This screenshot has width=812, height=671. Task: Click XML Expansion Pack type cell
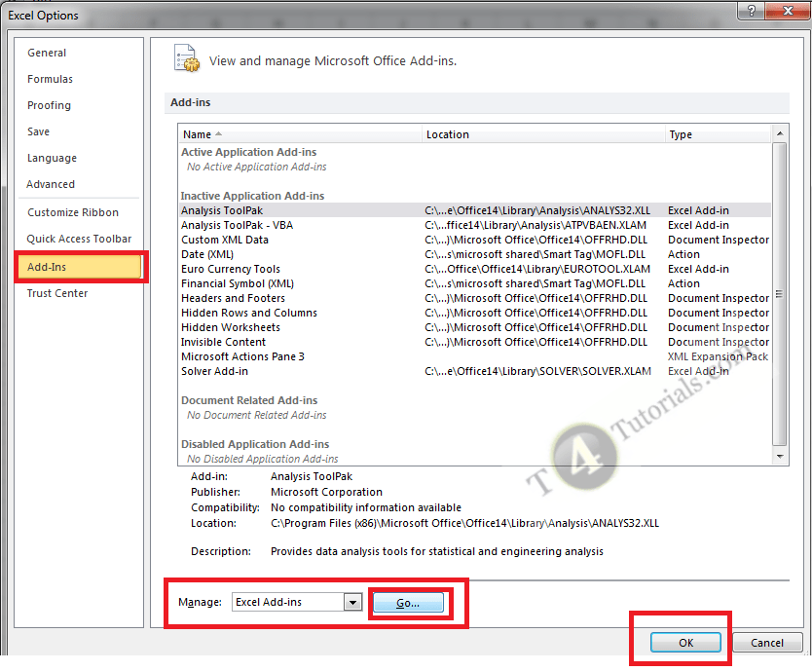(x=718, y=356)
